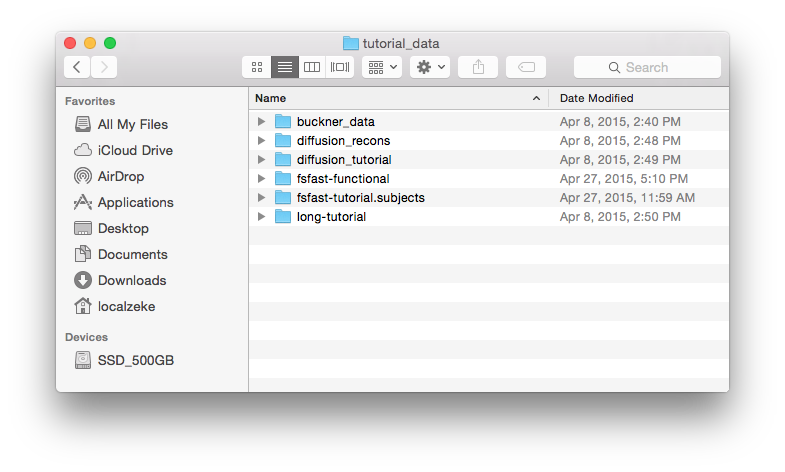Image resolution: width=785 pixels, height=472 pixels.
Task: Go back with the left arrow
Action: click(x=77, y=67)
